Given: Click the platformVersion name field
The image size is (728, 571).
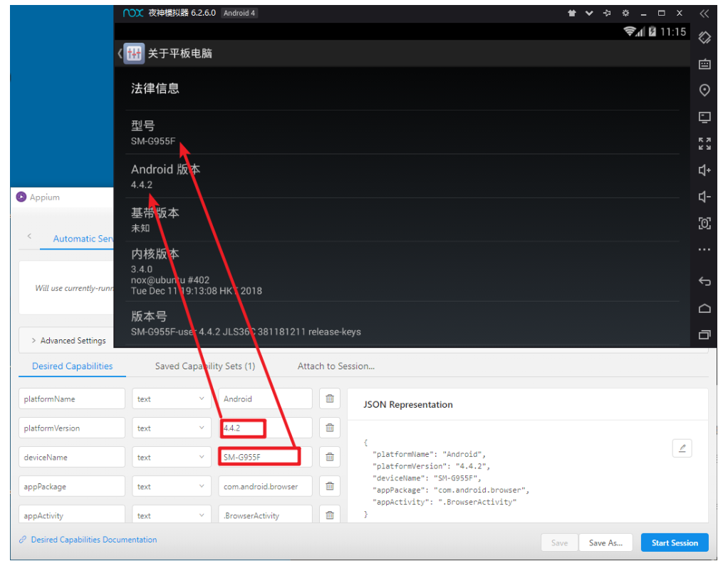Looking at the screenshot, I should (72, 428).
